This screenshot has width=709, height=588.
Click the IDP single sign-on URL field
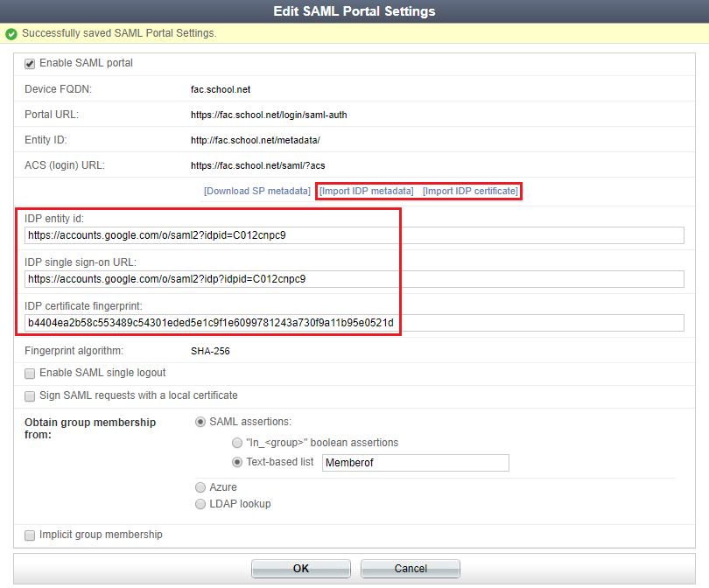[x=354, y=279]
